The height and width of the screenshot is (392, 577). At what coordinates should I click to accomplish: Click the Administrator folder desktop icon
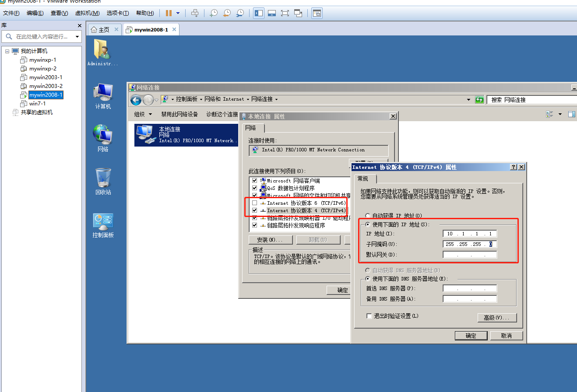click(103, 52)
